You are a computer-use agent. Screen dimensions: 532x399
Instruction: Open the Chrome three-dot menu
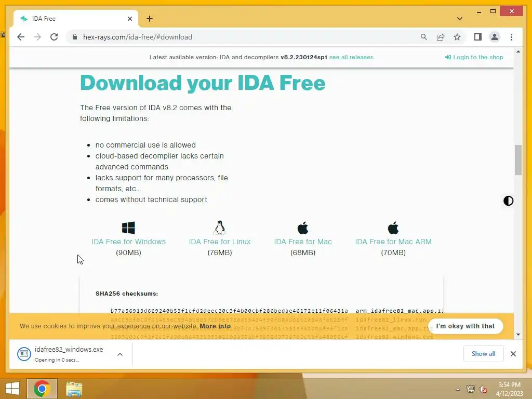511,37
